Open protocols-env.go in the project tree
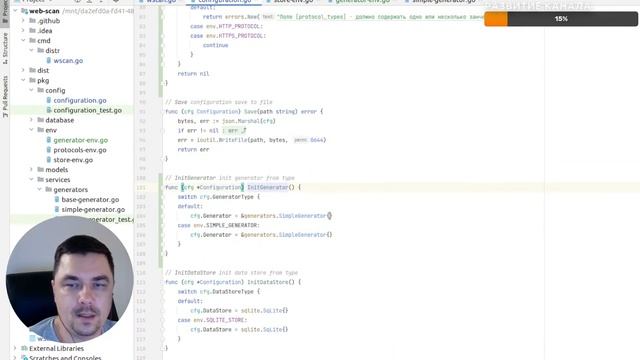Viewport: 640px width, 360px height. (80, 150)
